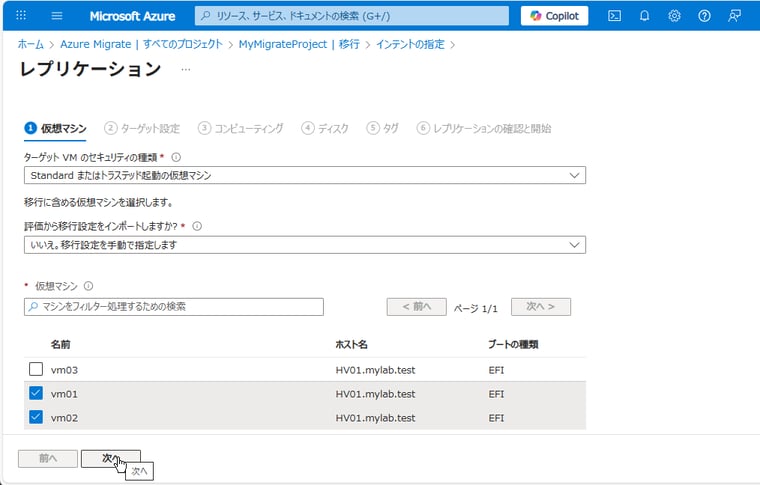The height and width of the screenshot is (485, 760).
Task: Click the pager < 前へ button
Action: (416, 307)
